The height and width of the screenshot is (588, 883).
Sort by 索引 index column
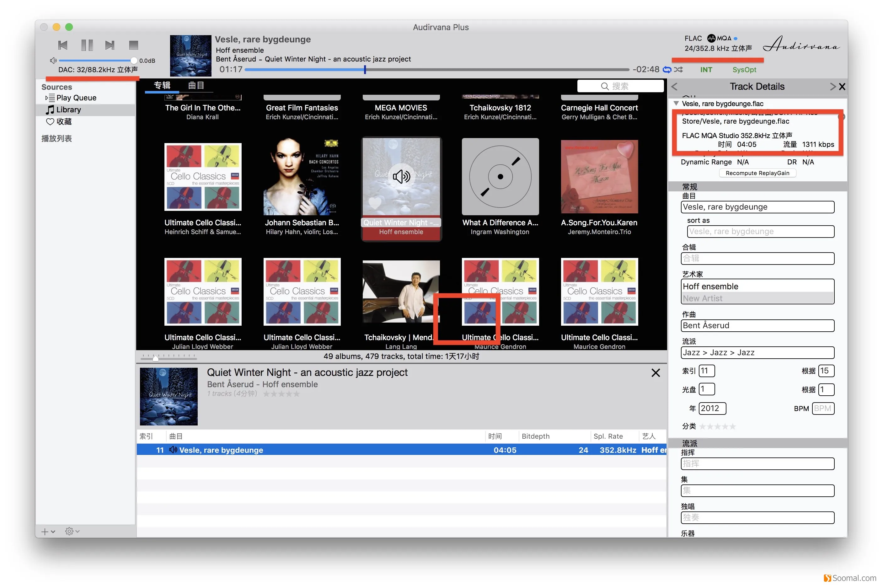click(151, 436)
